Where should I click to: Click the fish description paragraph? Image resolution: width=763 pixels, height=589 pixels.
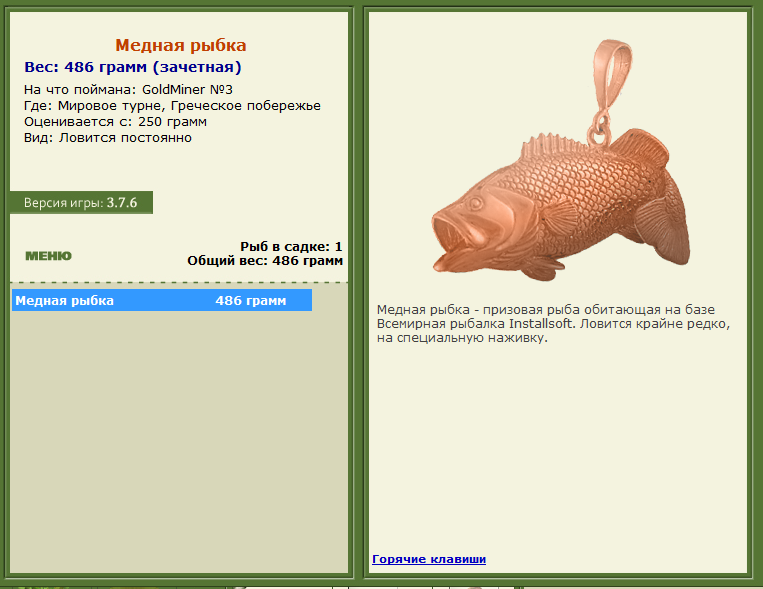pos(553,324)
